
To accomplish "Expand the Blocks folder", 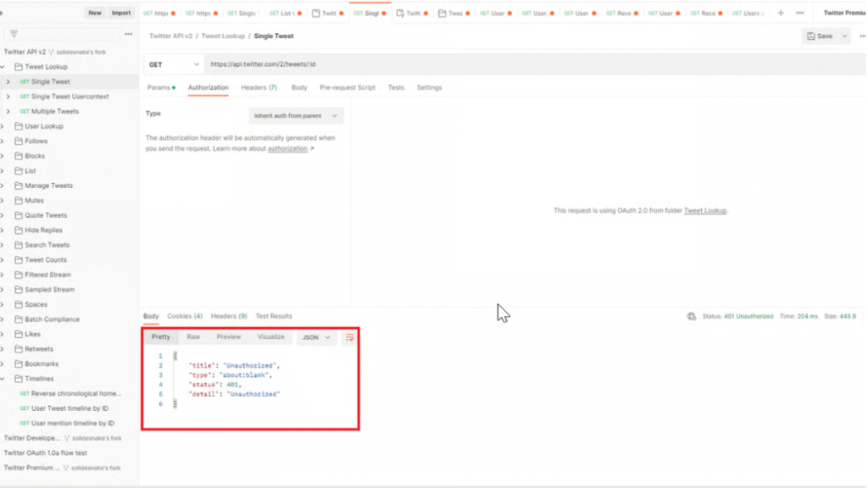I will tap(3, 156).
